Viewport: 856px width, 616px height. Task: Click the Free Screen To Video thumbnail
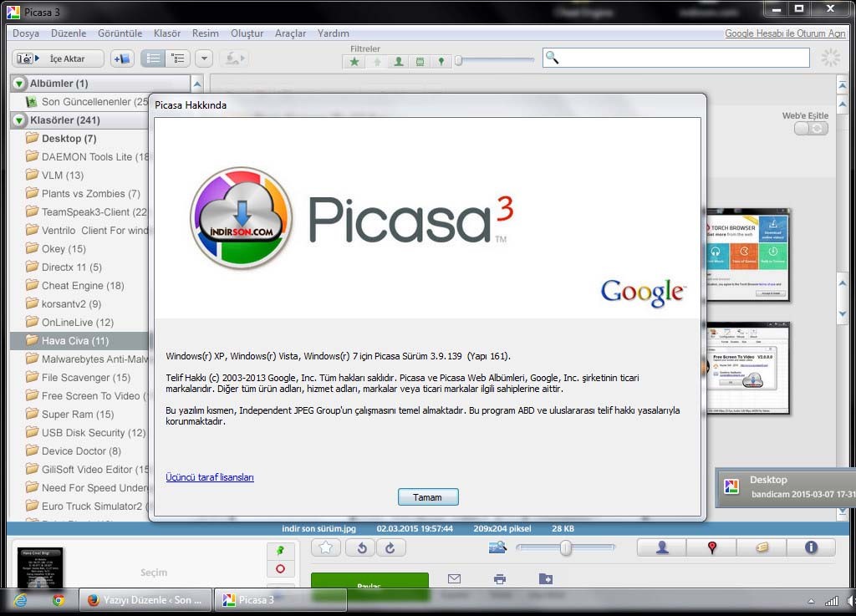tap(747, 369)
